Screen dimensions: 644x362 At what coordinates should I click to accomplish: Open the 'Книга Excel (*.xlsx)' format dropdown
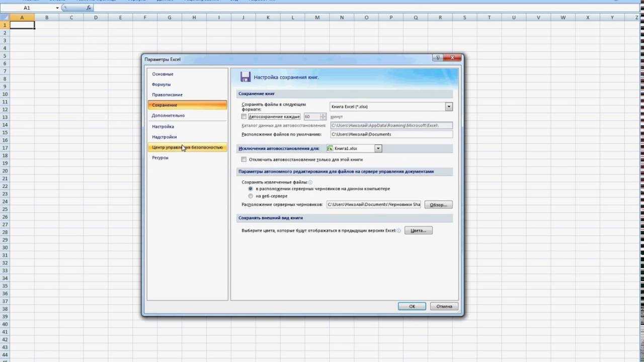click(x=449, y=107)
